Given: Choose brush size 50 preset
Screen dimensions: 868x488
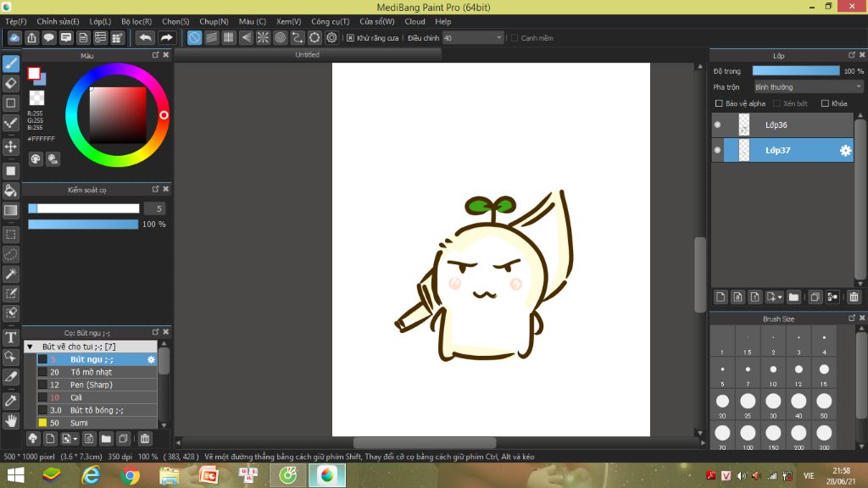Looking at the screenshot, I should [824, 405].
